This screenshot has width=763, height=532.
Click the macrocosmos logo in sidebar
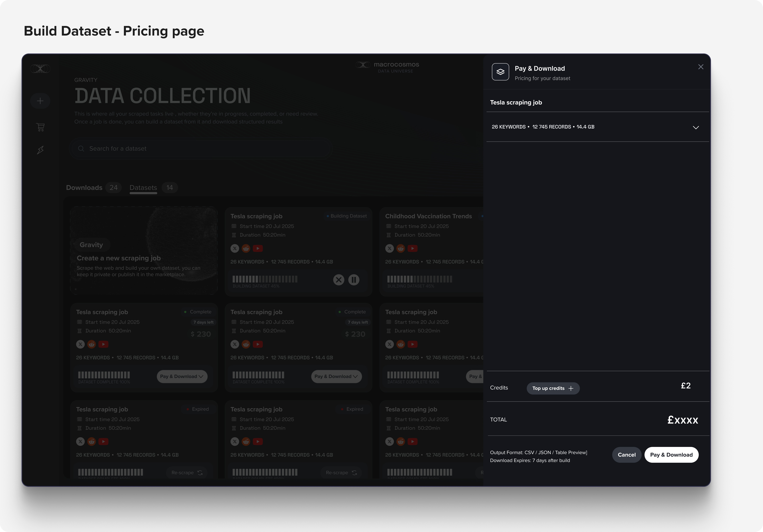(40, 69)
